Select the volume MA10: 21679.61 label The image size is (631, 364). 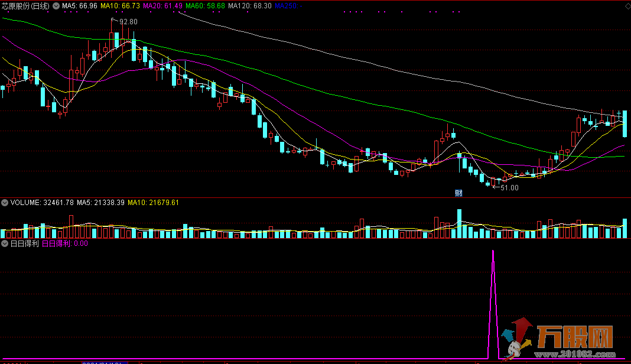(154, 203)
